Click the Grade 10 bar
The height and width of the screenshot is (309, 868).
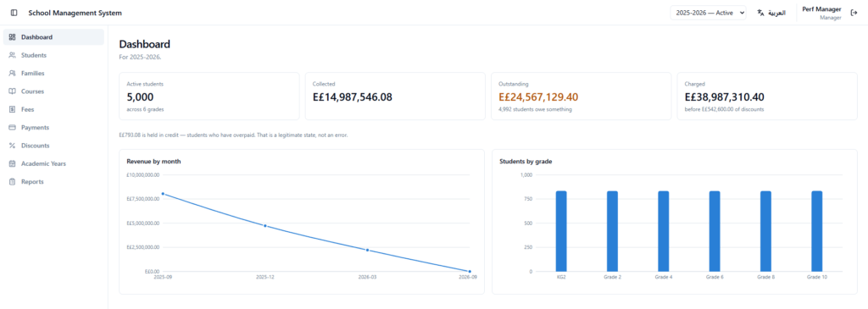pyautogui.click(x=817, y=231)
